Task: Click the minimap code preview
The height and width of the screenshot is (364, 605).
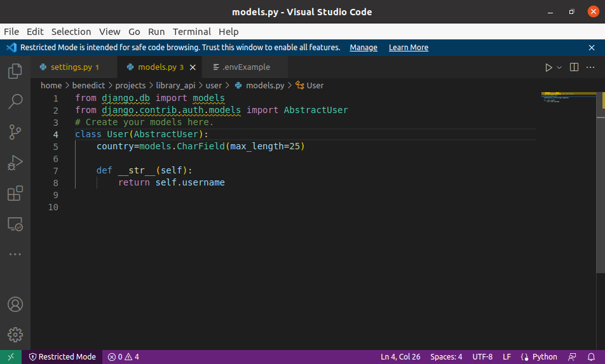Action: (569, 98)
